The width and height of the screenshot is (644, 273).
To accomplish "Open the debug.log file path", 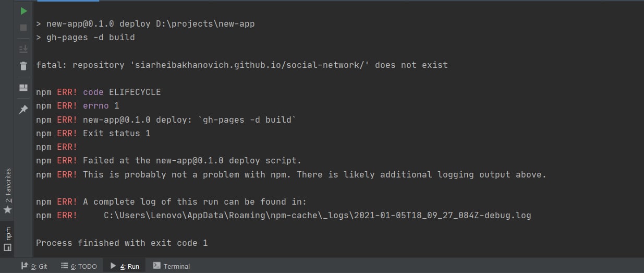I will click(x=318, y=215).
